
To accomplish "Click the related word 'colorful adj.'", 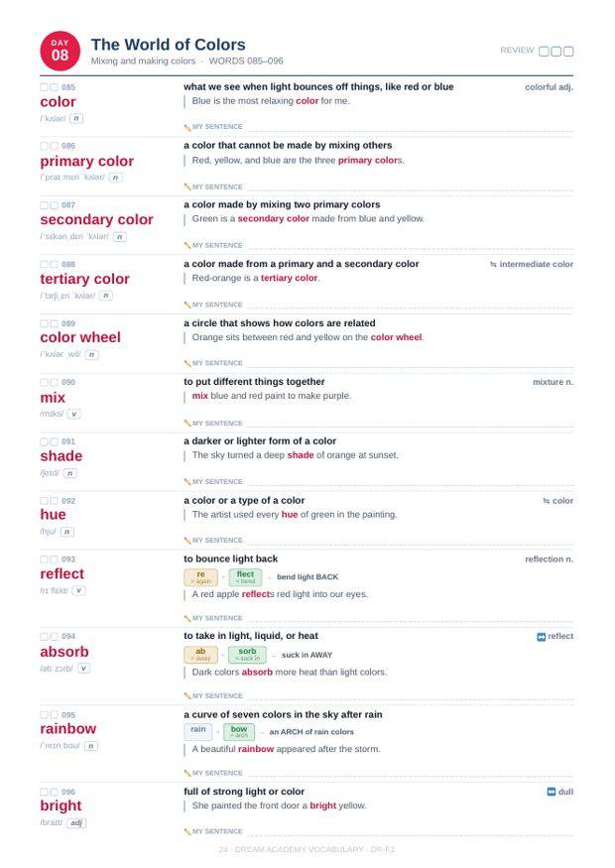I will (x=549, y=87).
